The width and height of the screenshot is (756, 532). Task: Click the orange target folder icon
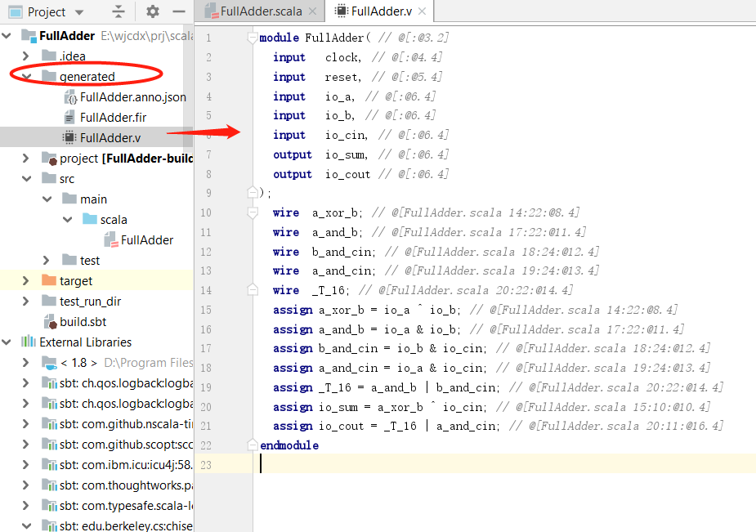point(49,280)
